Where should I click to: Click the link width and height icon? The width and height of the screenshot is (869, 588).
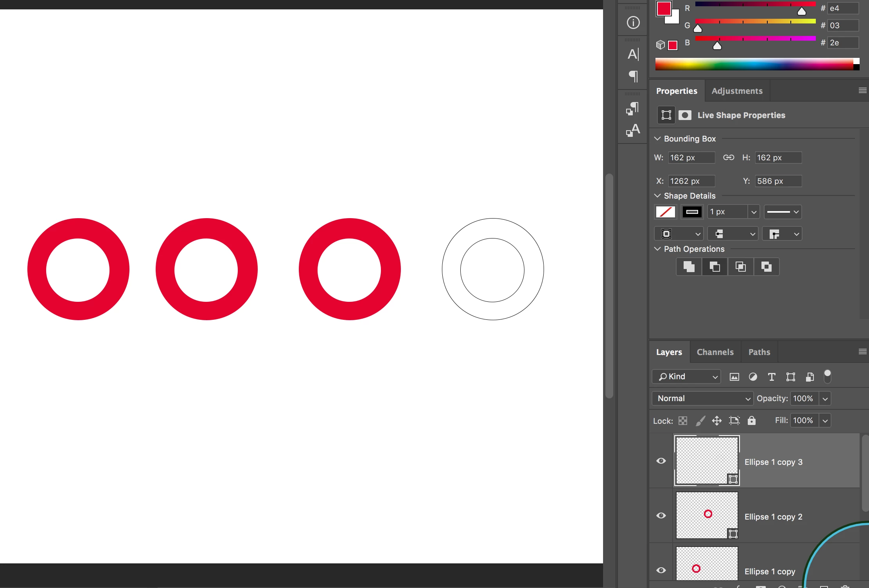coord(728,158)
